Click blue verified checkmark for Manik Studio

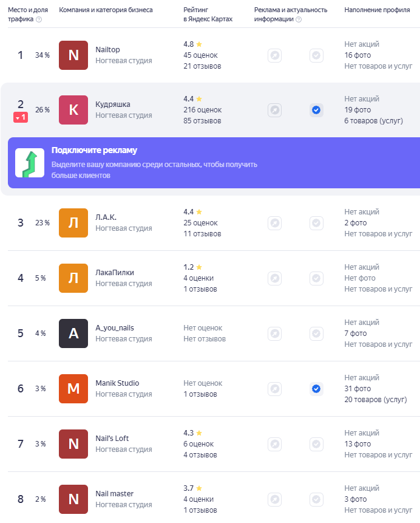pos(316,389)
